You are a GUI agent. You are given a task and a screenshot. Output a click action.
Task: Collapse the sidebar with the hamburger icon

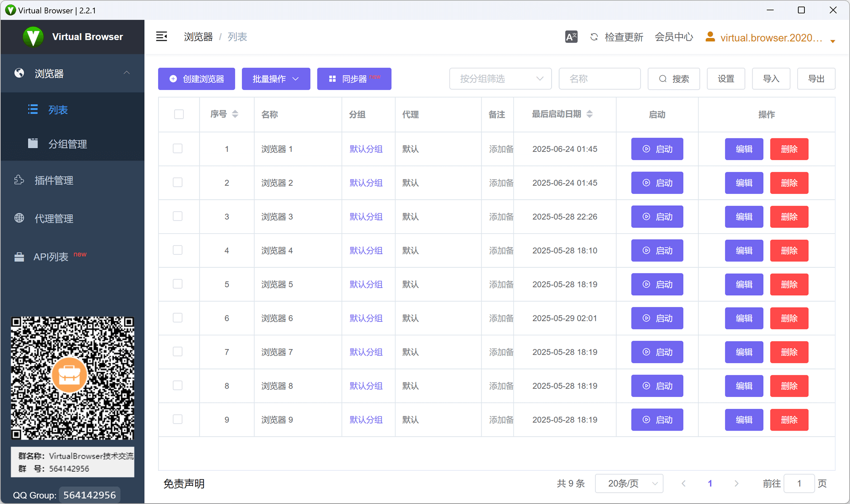pos(162,36)
